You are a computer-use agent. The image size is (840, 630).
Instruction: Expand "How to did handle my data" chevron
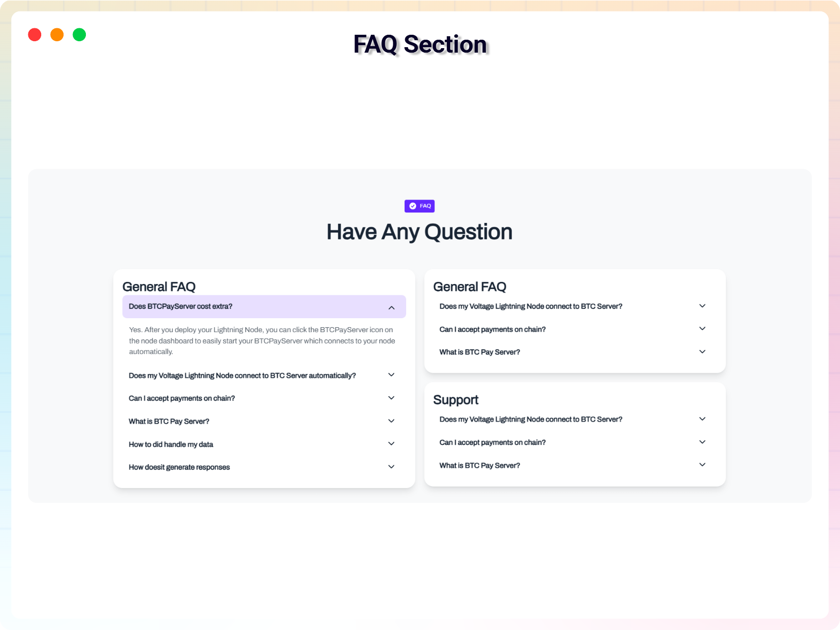tap(391, 444)
